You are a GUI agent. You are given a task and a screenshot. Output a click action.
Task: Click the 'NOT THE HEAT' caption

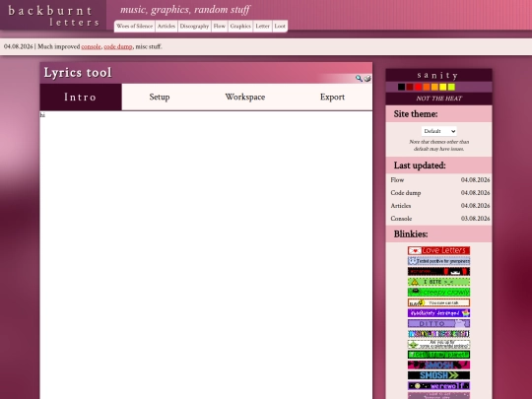tap(438, 99)
